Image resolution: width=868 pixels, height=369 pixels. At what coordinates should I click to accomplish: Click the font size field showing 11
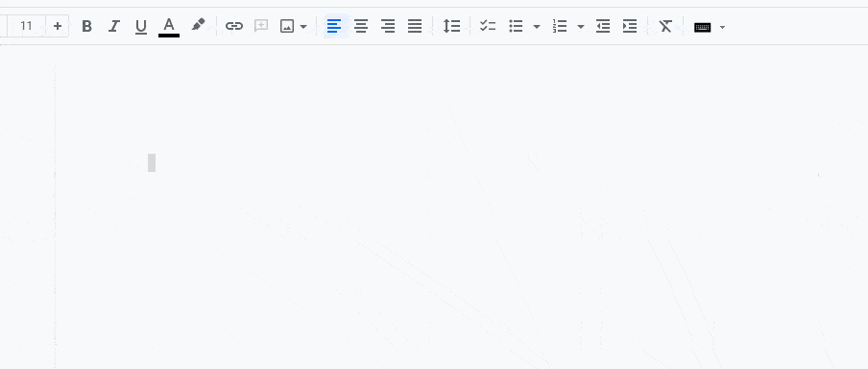click(26, 26)
